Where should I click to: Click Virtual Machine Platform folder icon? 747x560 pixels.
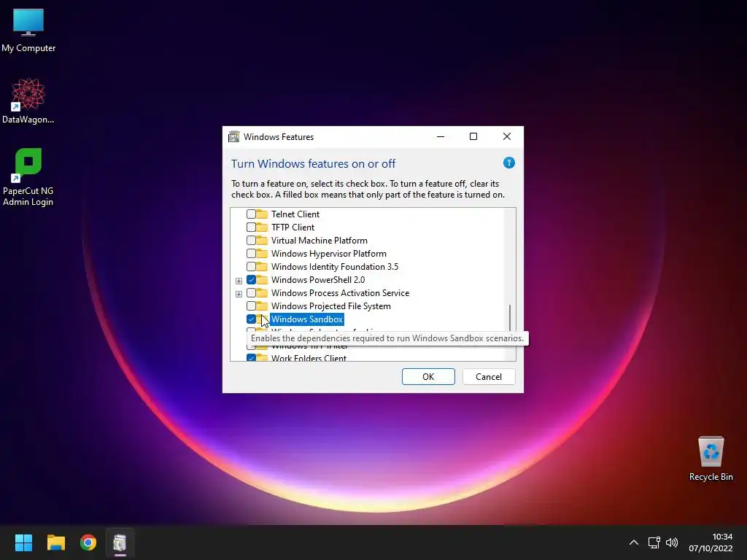(x=262, y=240)
